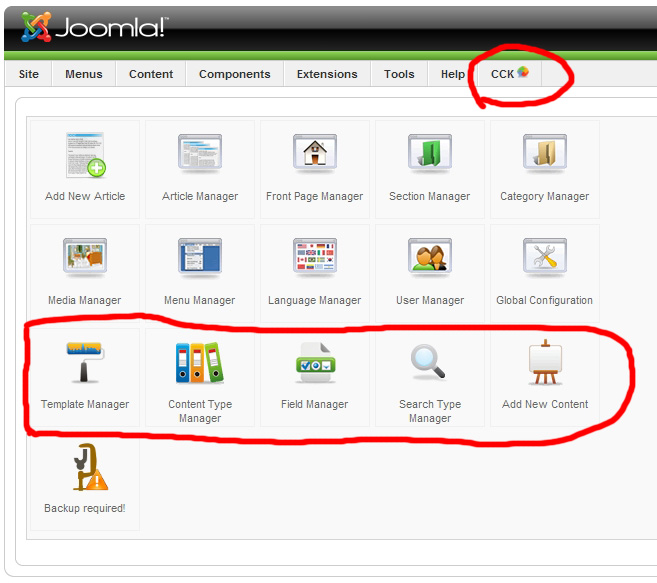Open the Content menu
657x583 pixels.
(151, 74)
